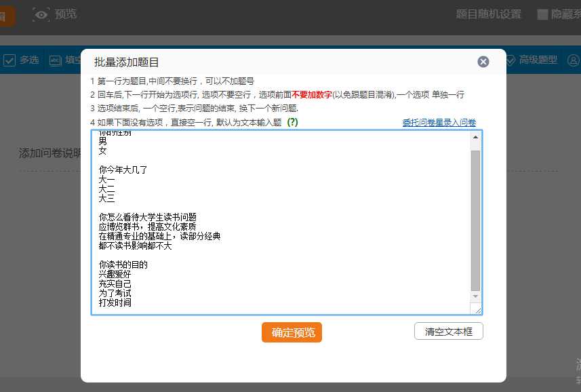Click the 预览 label in the top bar
Viewport: 581px width, 392px height.
[x=66, y=14]
